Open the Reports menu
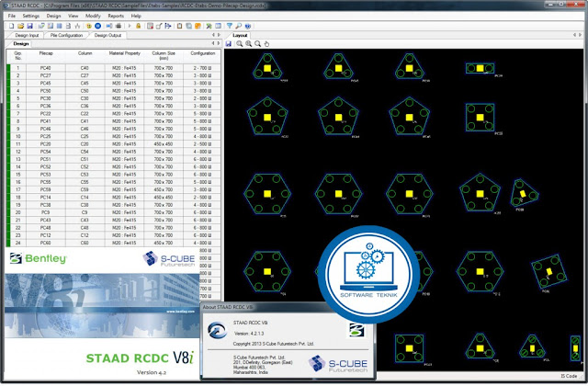This screenshot has width=588, height=386. pyautogui.click(x=116, y=16)
